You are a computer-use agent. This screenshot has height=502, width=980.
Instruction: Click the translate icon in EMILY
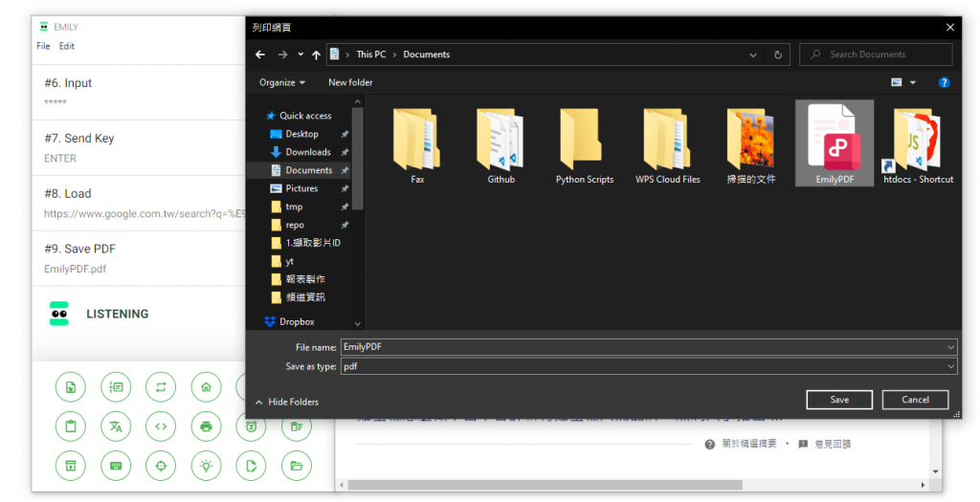pyautogui.click(x=116, y=426)
